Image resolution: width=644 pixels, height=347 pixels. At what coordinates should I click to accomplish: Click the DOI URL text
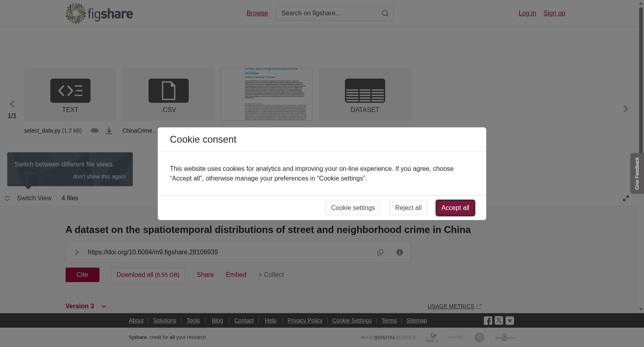coord(153,252)
